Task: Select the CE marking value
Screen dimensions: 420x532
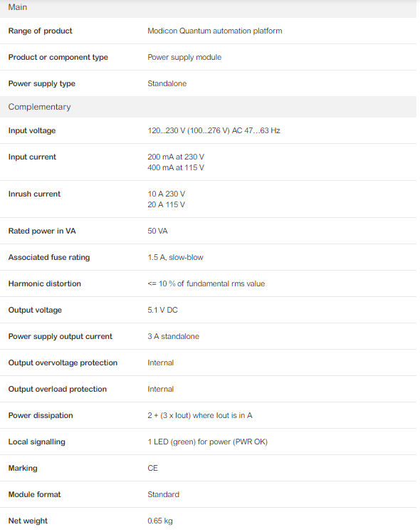Action: [152, 468]
